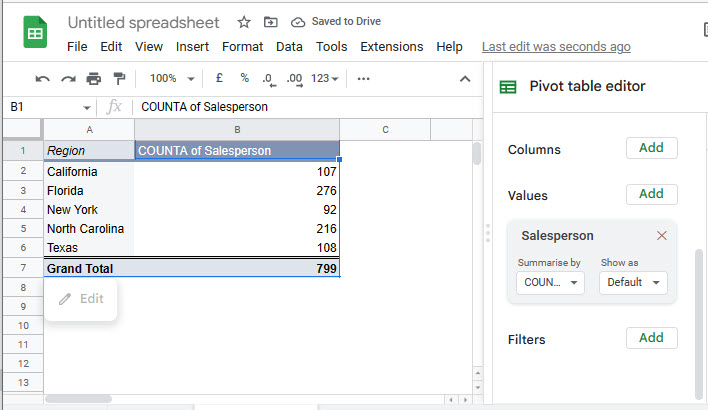
Task: Open the Show as Default dropdown
Action: pos(633,283)
